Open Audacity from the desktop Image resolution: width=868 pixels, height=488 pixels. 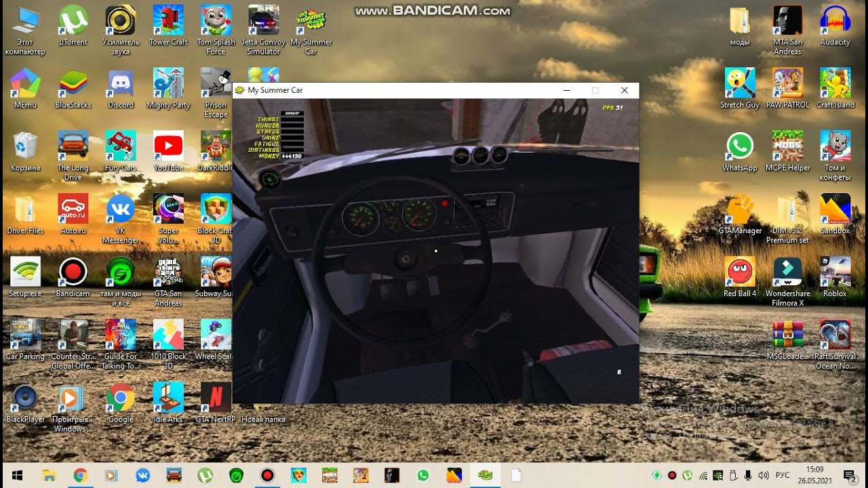tap(835, 26)
